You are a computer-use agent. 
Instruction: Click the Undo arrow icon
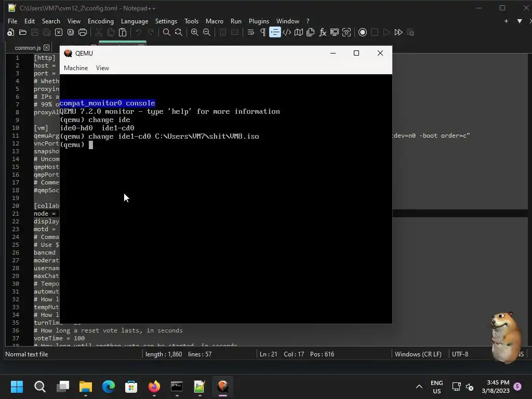click(x=138, y=32)
